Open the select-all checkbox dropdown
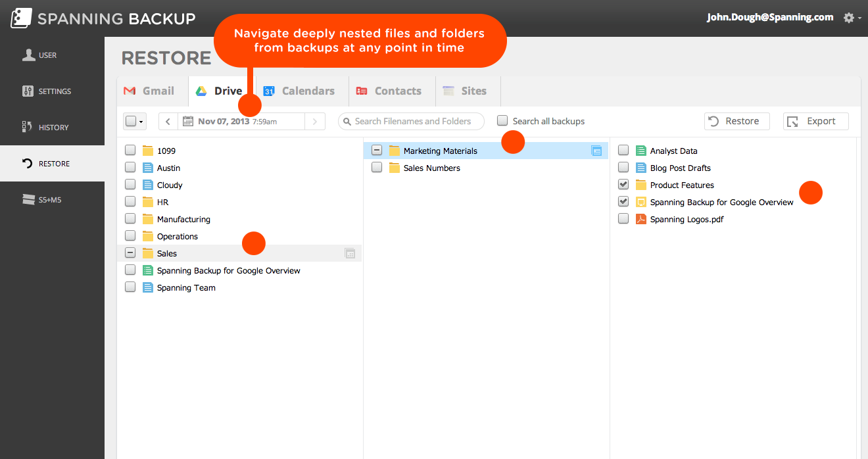Image resolution: width=868 pixels, height=459 pixels. pyautogui.click(x=135, y=122)
